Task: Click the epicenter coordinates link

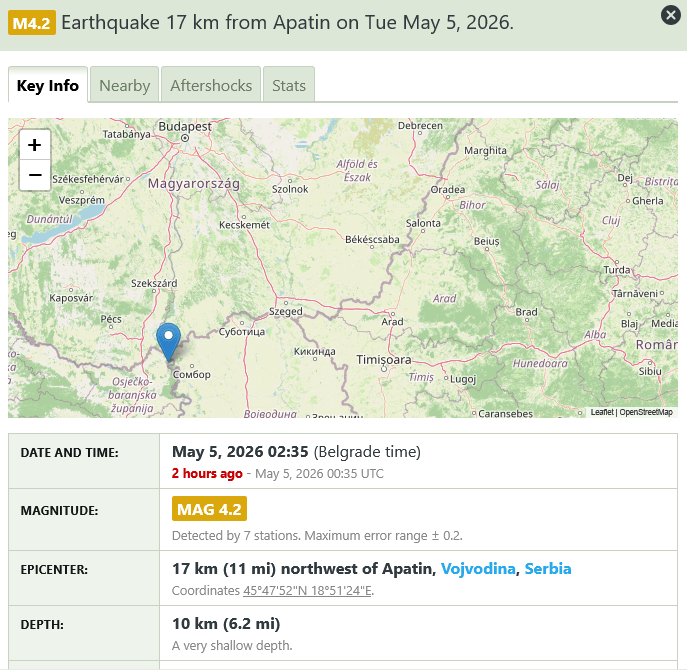Action: (x=308, y=591)
